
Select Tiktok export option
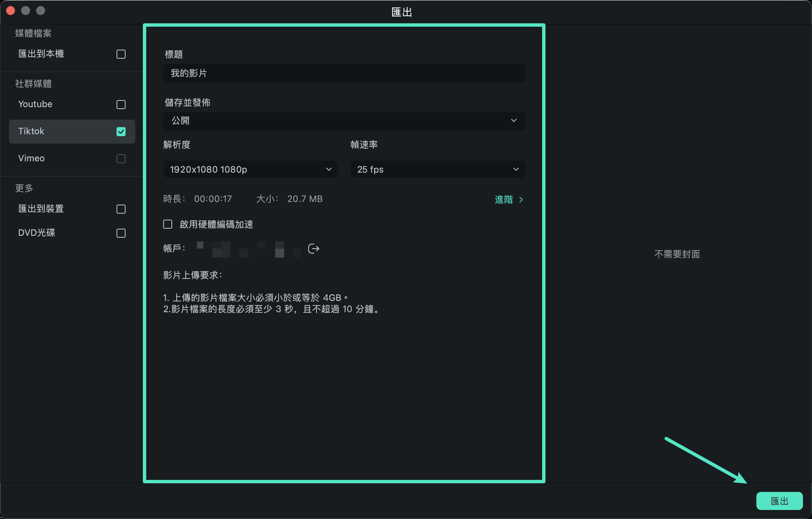point(72,132)
